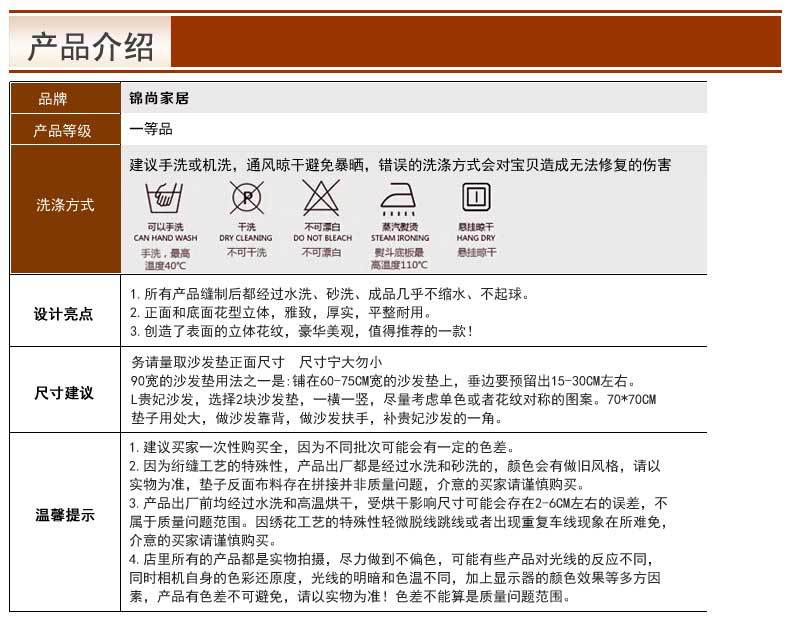Viewport: 790px width, 625px height.
Task: Select the 洗涤方式 row label
Action: point(65,206)
